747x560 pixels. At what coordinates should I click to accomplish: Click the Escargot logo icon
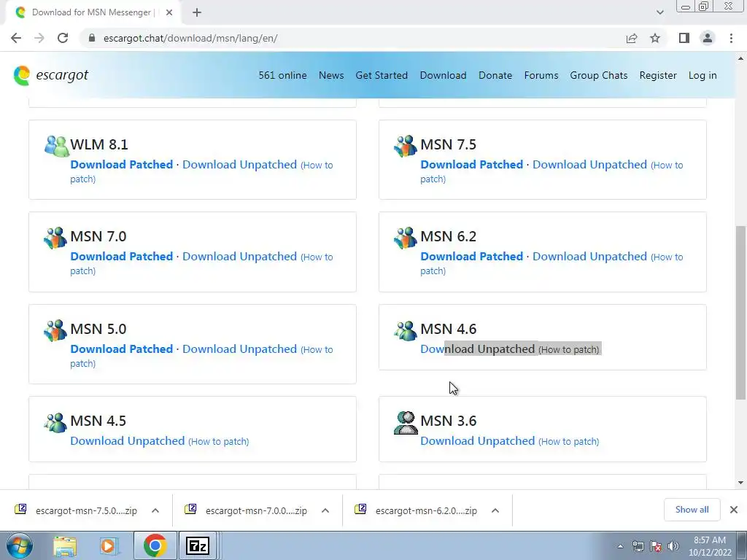point(21,75)
